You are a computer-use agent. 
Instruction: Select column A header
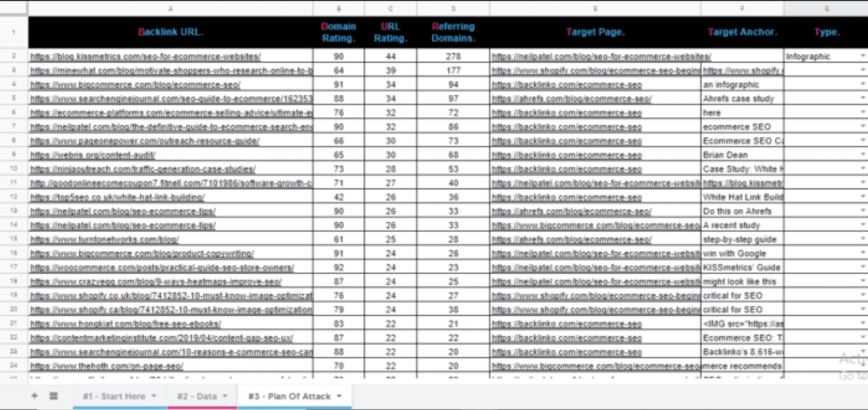[170, 8]
